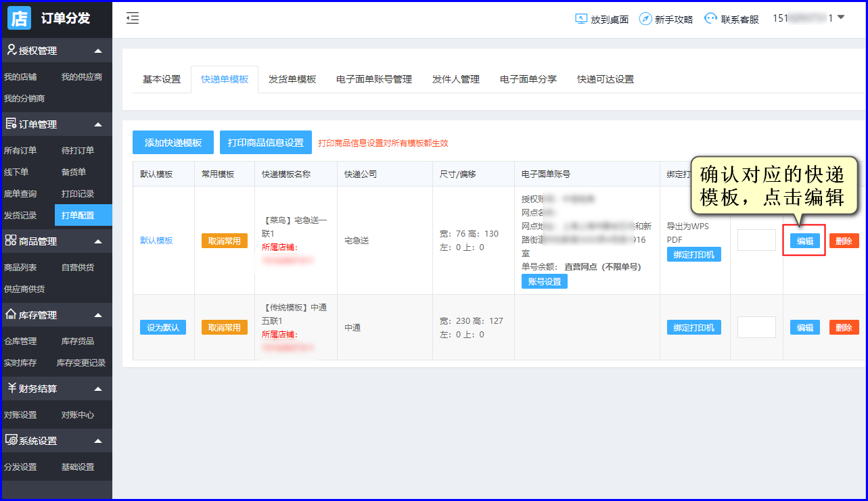Image resolution: width=868 pixels, height=501 pixels.
Task: Switch to the 发货单模板 tab
Action: [292, 79]
